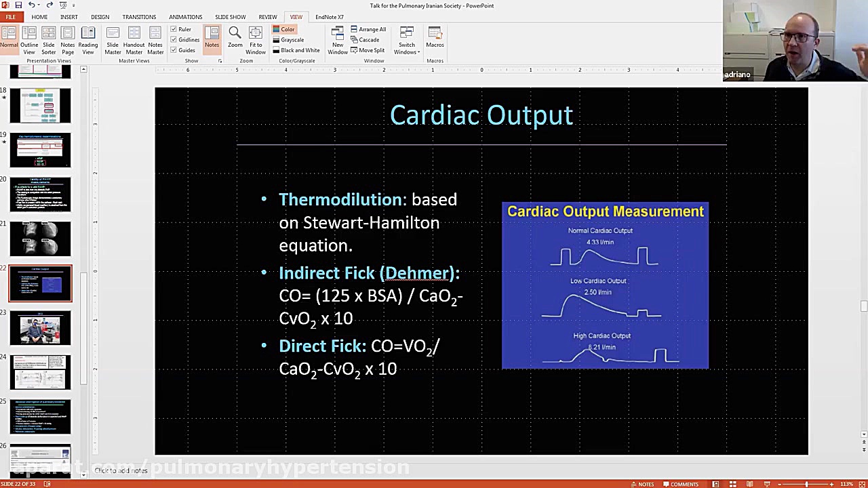Viewport: 868px width, 488px height.
Task: Open Handout Master view
Action: [134, 41]
